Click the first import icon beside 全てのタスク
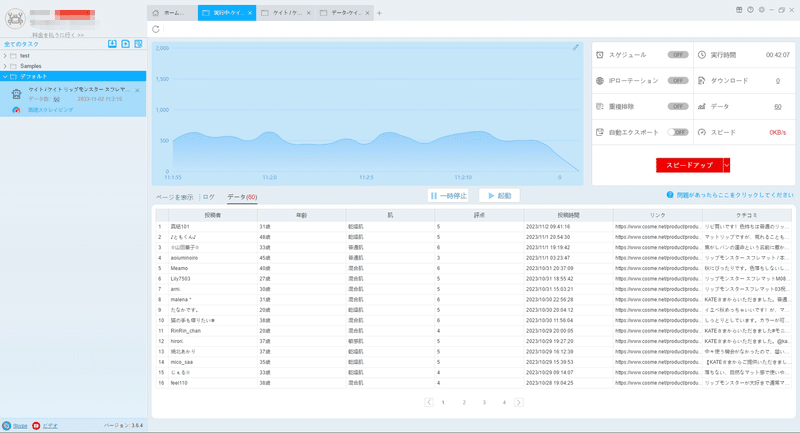This screenshot has height=433, width=800. pyautogui.click(x=112, y=44)
